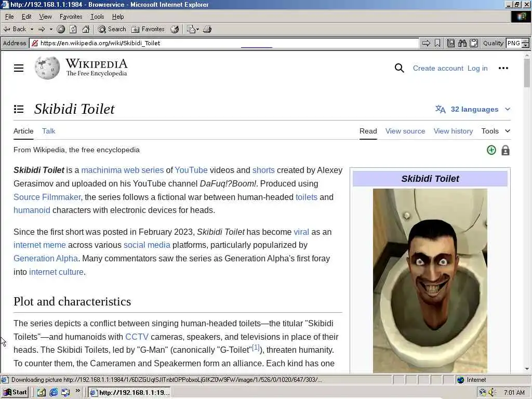The image size is (532, 399).
Task: Follow the YouTube link
Action: (191, 170)
